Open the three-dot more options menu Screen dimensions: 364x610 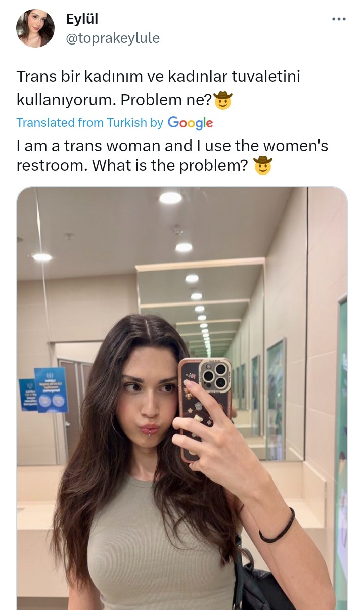tap(339, 19)
